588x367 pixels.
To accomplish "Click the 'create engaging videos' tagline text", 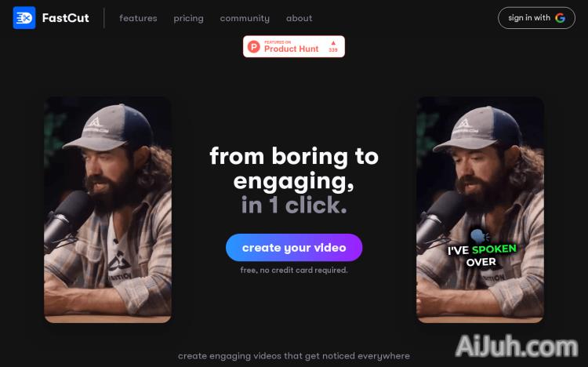I will (294, 356).
